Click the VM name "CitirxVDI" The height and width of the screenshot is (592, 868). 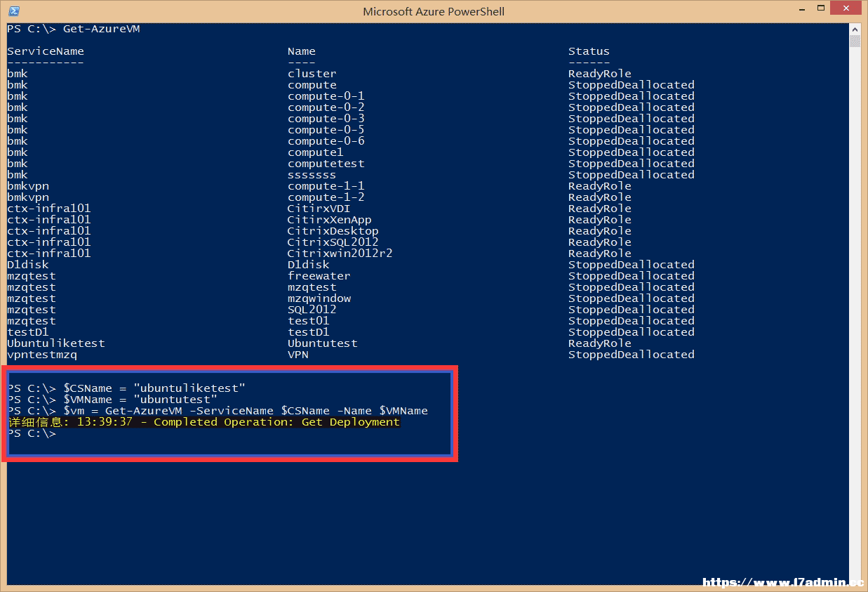(319, 209)
